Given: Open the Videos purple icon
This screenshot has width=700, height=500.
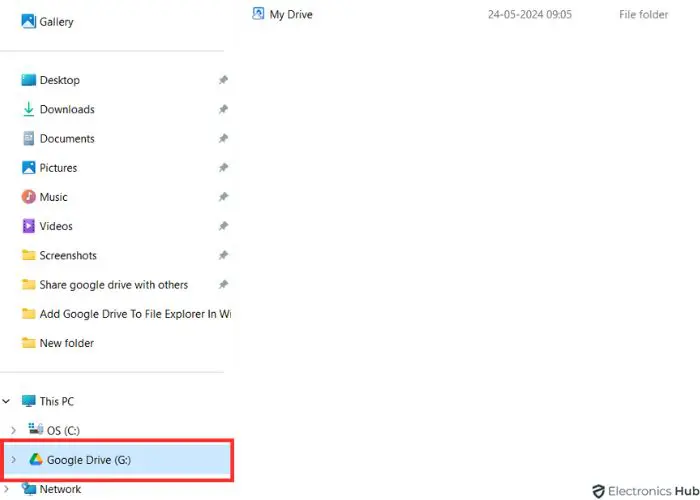Looking at the screenshot, I should click(x=29, y=226).
